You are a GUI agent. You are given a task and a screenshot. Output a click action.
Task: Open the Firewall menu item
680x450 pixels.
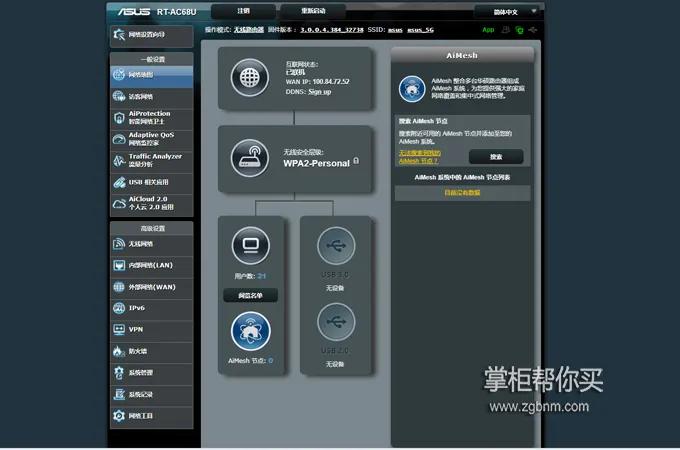click(151, 351)
